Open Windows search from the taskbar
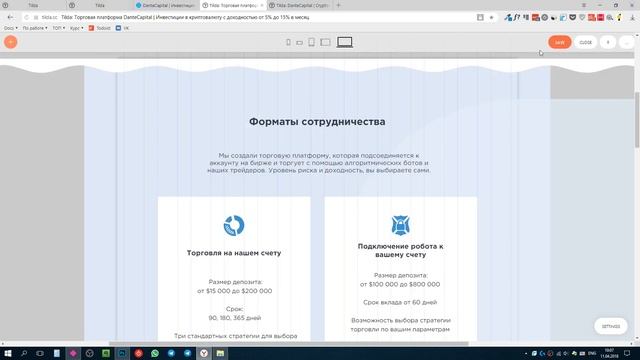 pos(24,353)
